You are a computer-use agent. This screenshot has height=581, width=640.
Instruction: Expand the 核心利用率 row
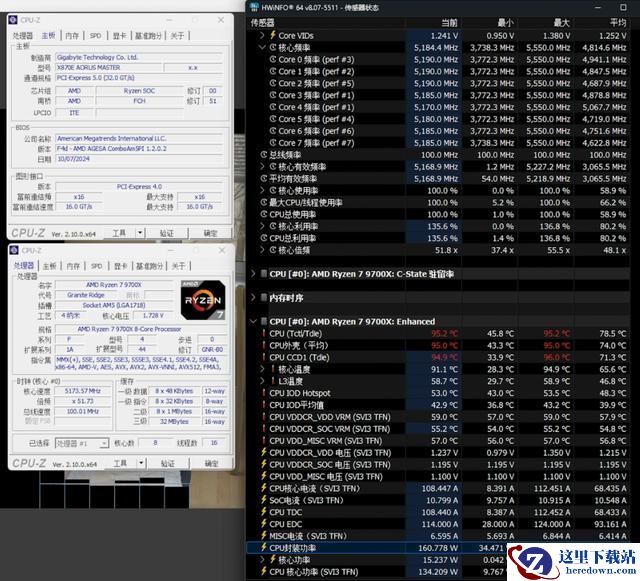(x=262, y=226)
